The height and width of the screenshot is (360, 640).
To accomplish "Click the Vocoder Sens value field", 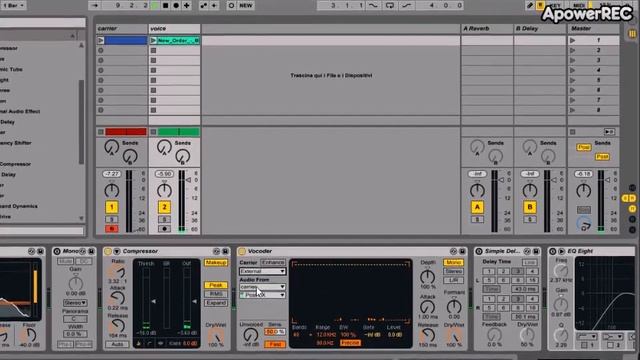I will pos(275,332).
